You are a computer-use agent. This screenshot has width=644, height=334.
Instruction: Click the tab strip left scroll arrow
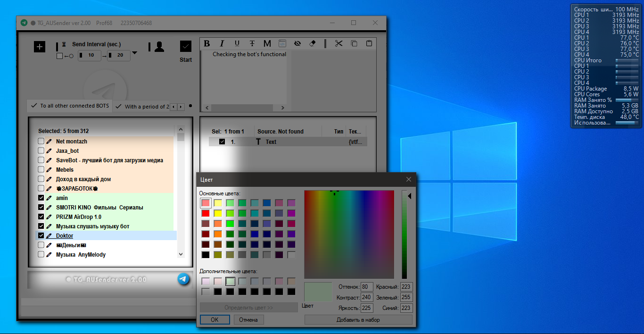pos(173,107)
